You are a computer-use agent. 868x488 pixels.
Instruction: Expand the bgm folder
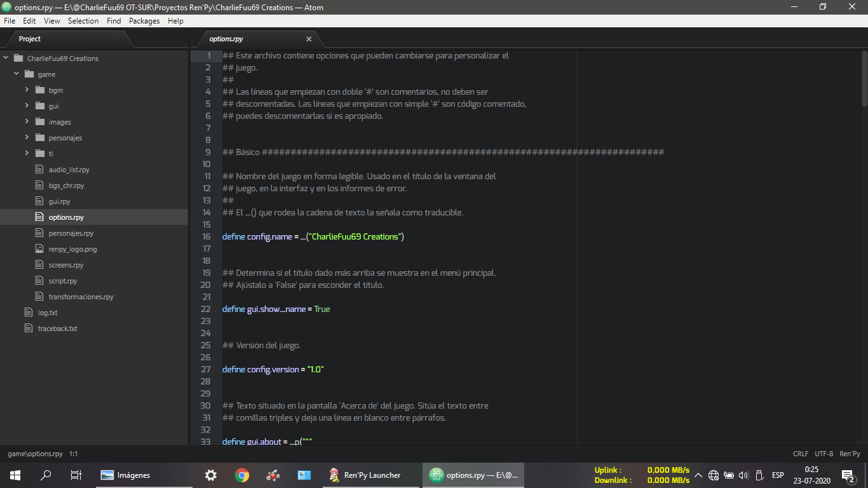27,90
